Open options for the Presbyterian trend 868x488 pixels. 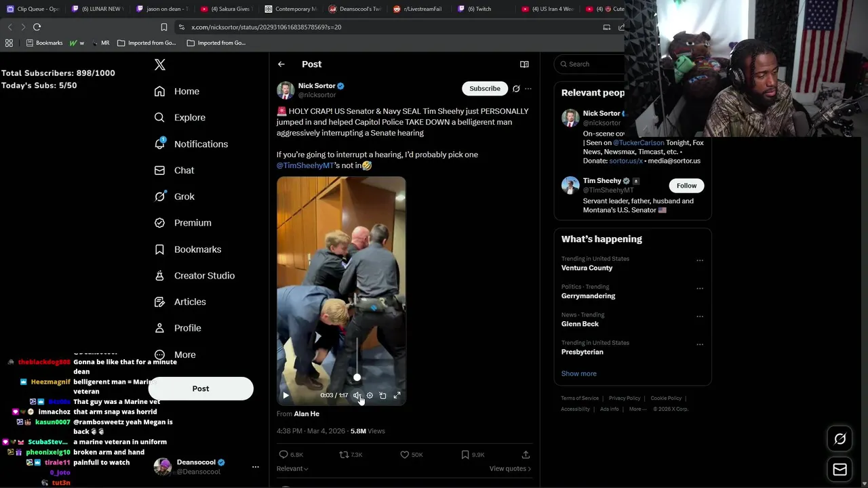[x=700, y=344]
